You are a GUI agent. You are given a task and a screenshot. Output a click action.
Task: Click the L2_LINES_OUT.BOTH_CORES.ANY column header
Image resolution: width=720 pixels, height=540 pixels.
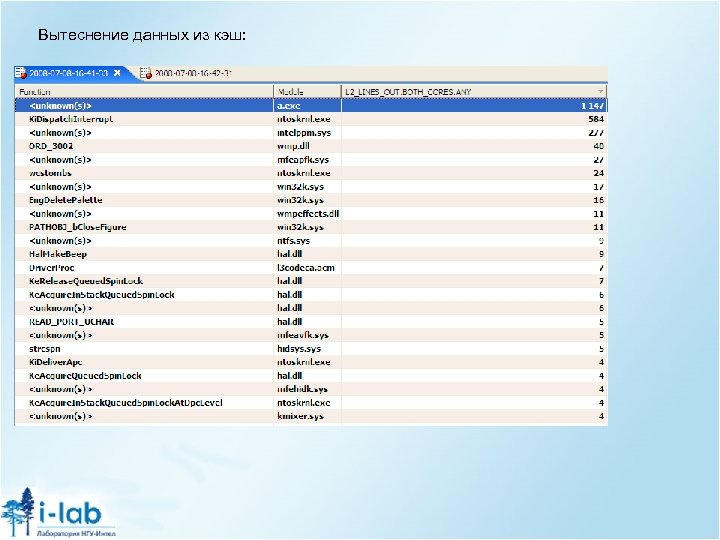tap(474, 92)
